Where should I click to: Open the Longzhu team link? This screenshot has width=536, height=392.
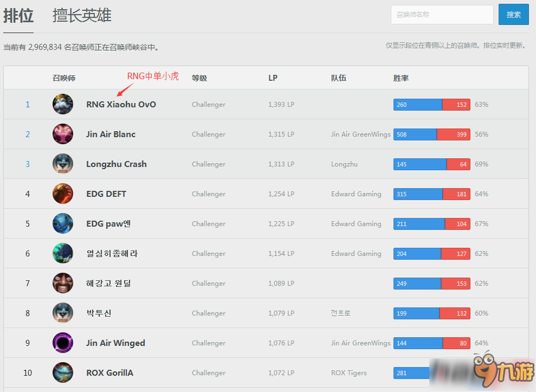pyautogui.click(x=344, y=164)
